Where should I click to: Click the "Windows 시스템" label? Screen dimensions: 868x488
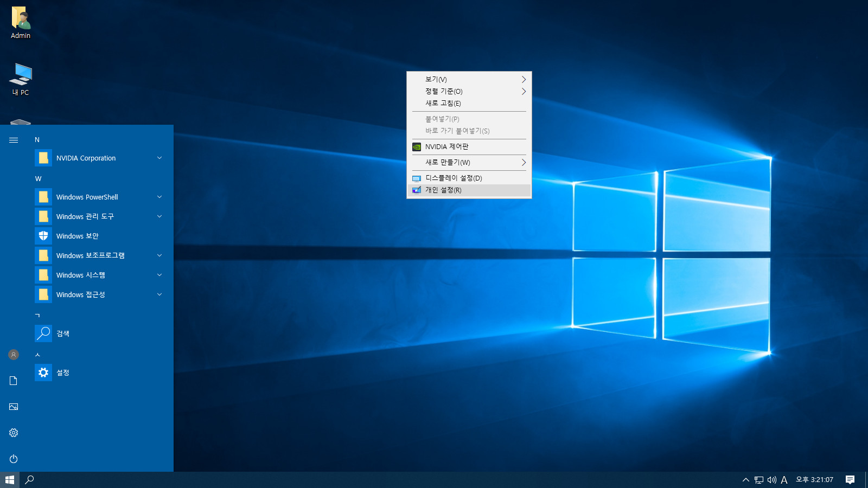[x=81, y=275]
